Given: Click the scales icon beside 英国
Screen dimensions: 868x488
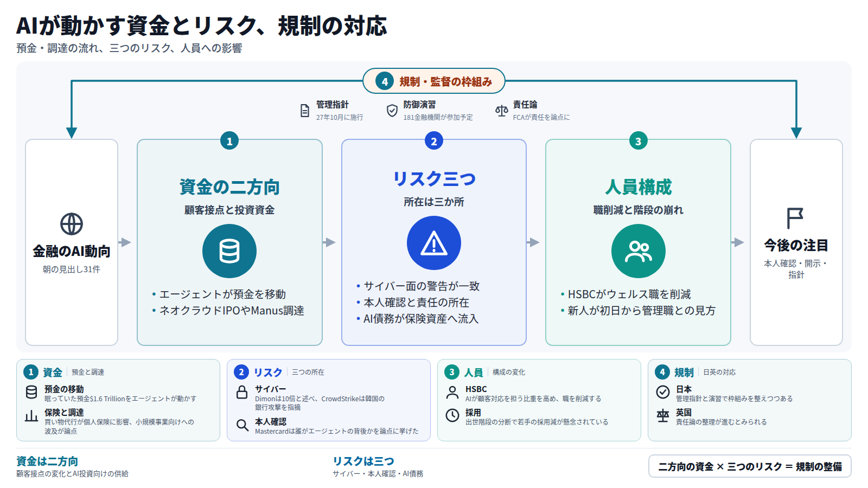Looking at the screenshot, I should (663, 415).
